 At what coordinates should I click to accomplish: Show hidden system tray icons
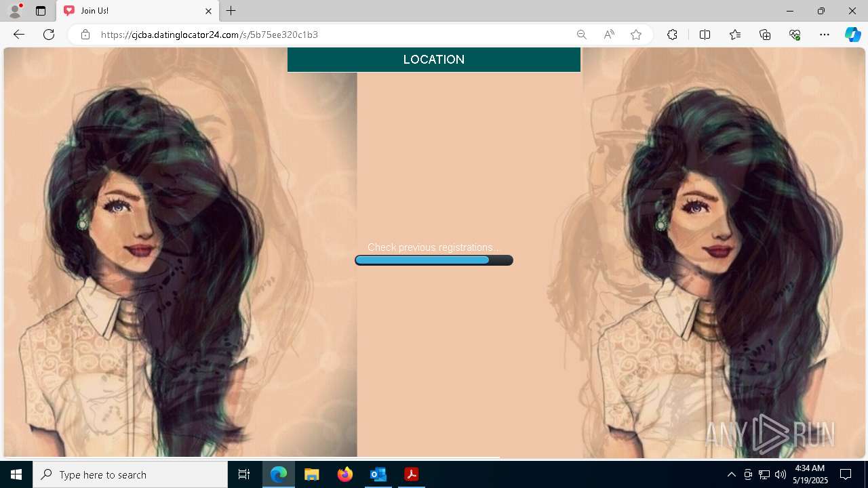coord(731,474)
